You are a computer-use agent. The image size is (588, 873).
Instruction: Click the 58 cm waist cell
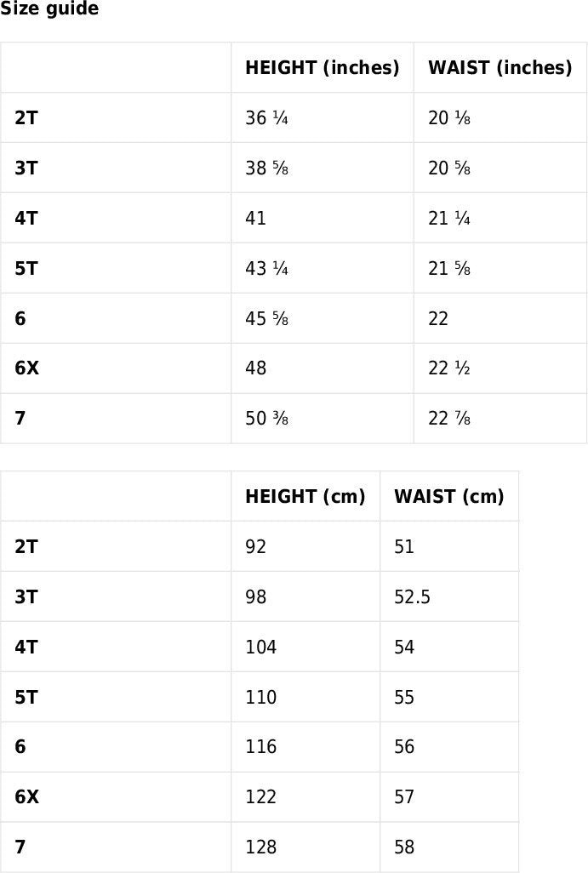coord(404,847)
